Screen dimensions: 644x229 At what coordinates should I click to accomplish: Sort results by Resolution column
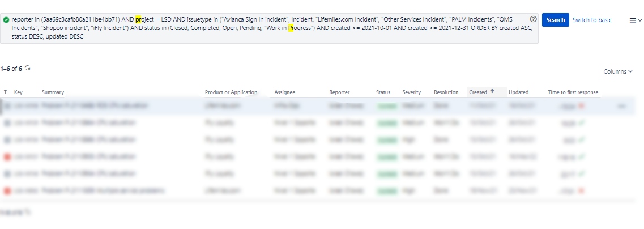coord(446,92)
